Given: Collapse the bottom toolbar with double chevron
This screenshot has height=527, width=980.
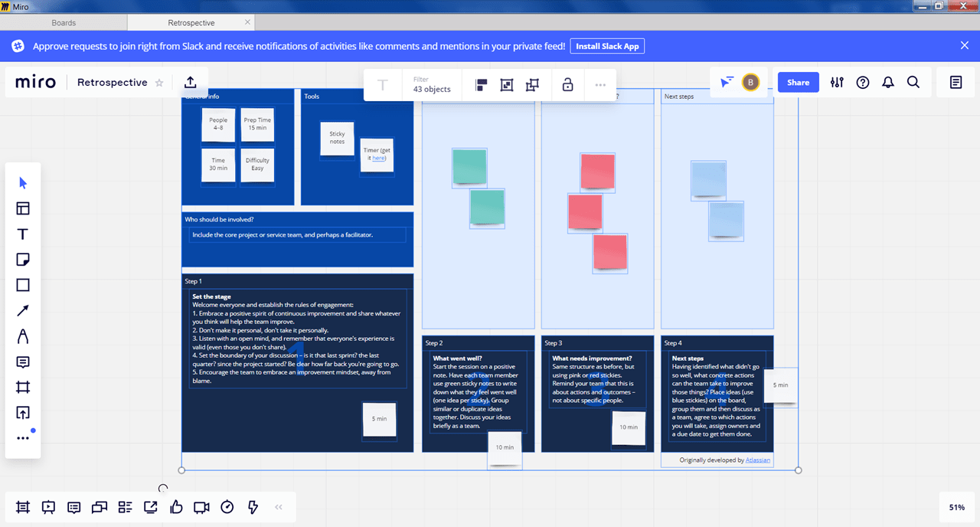Looking at the screenshot, I should (278, 507).
